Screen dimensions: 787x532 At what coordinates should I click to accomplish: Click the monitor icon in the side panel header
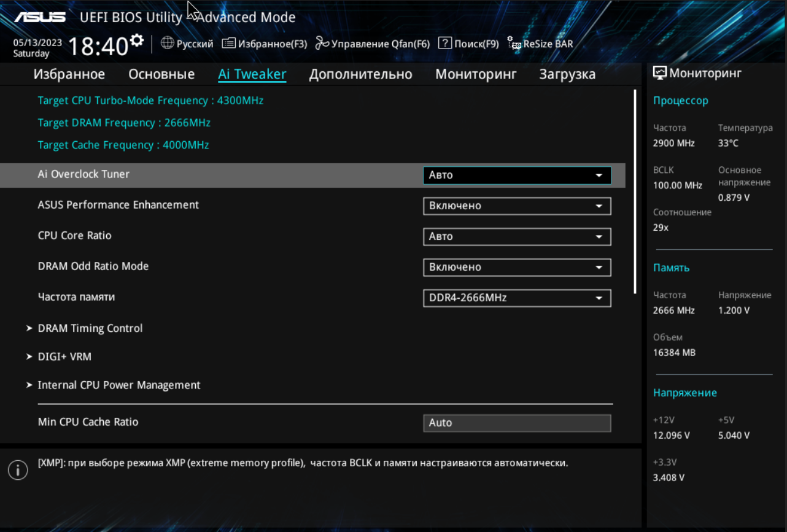click(660, 73)
